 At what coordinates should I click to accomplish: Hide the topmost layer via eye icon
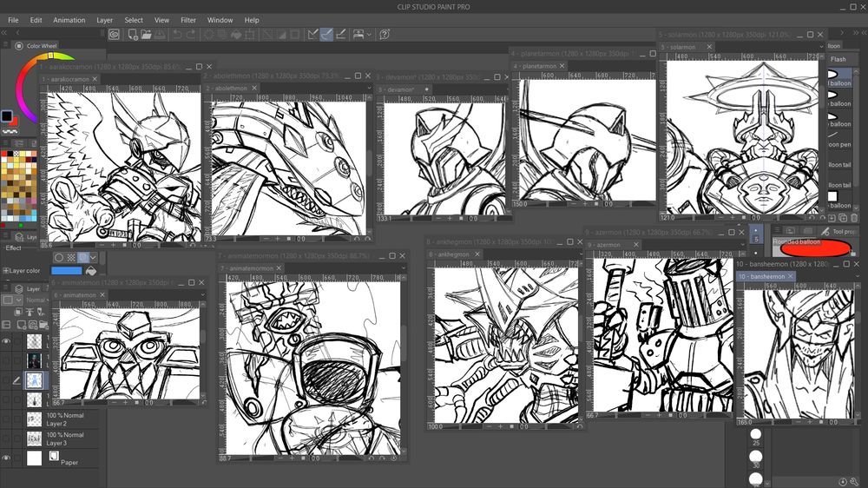point(6,341)
